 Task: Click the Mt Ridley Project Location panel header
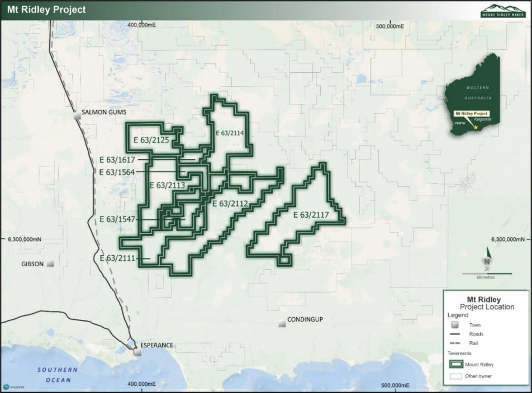[486, 303]
